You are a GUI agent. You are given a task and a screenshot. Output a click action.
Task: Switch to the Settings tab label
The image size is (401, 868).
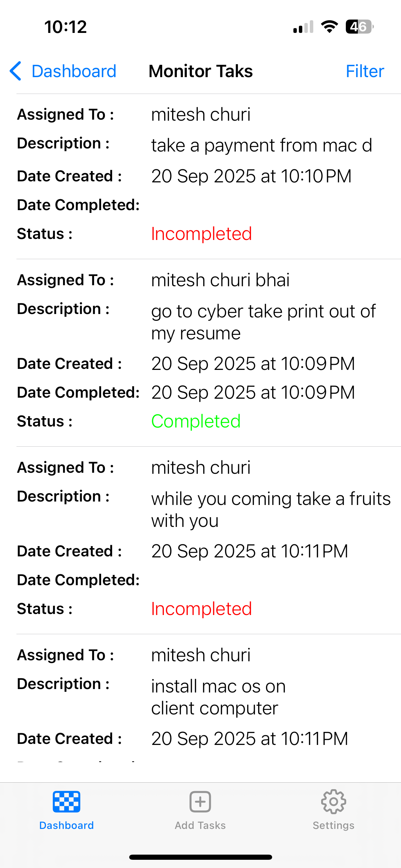[x=333, y=825]
